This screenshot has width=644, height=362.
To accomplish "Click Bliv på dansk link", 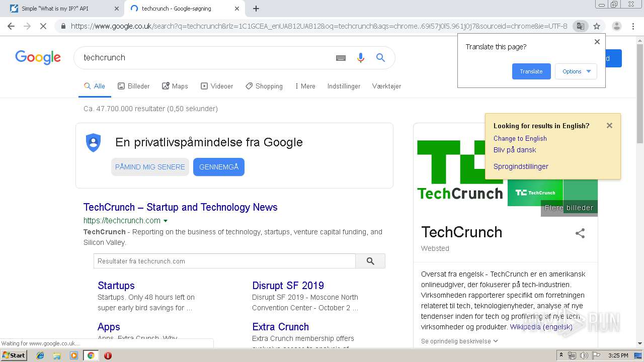I will click(x=515, y=150).
